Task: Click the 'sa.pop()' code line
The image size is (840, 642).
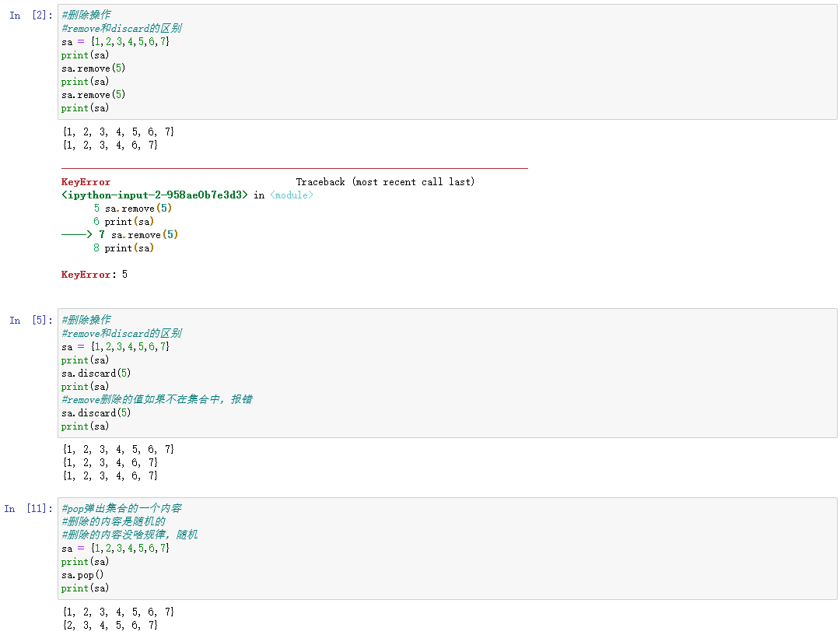Action: point(82,574)
